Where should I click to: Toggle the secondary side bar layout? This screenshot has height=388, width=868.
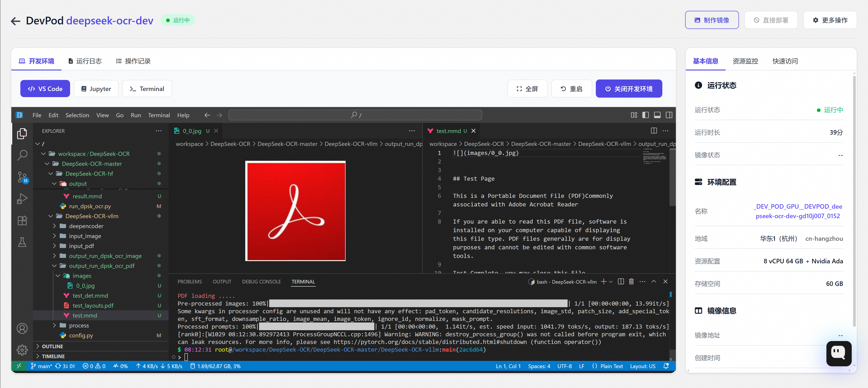click(x=669, y=115)
